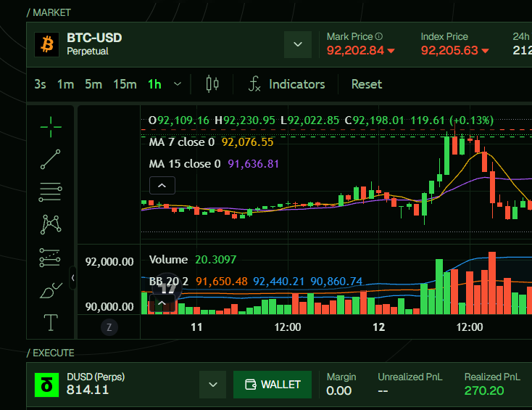The width and height of the screenshot is (532, 410).
Task: Select the trend line drawing tool
Action: (51, 160)
